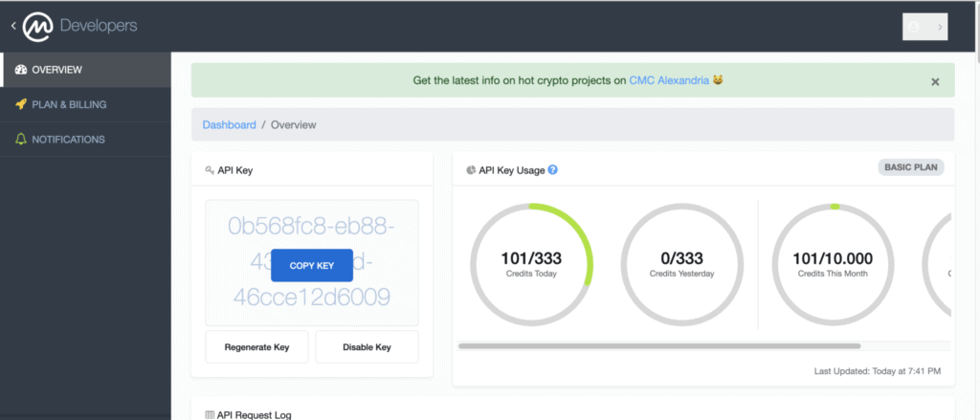Click the API Key Usage pie icon

(471, 170)
